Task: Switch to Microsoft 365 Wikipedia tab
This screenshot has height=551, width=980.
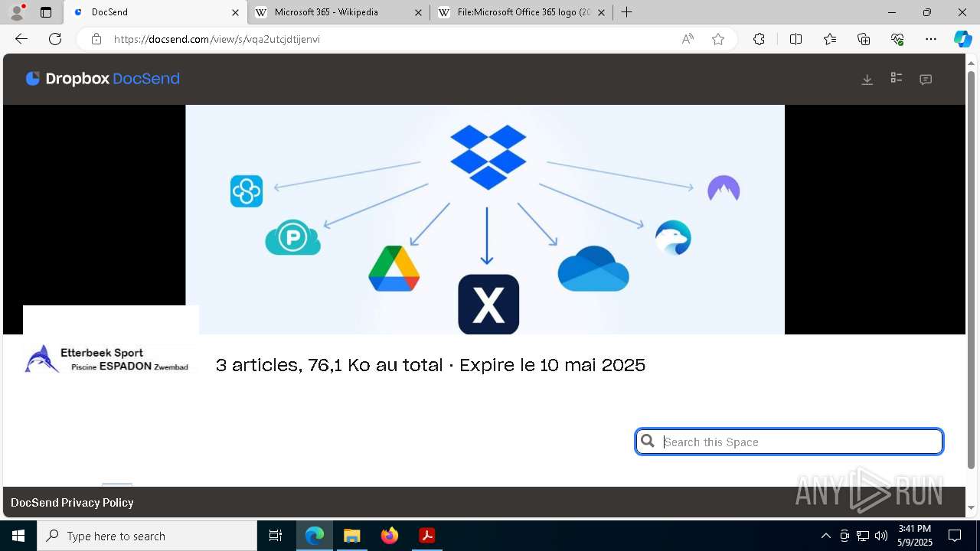Action: (x=337, y=12)
